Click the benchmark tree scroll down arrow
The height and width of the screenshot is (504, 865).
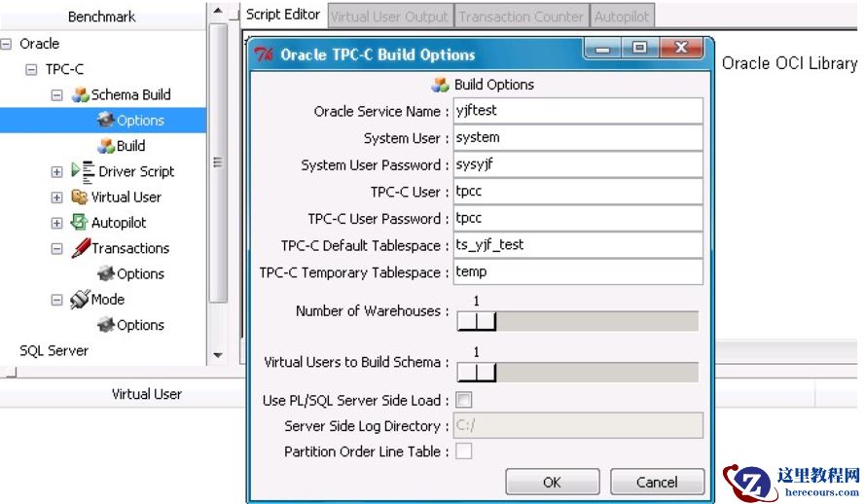218,355
